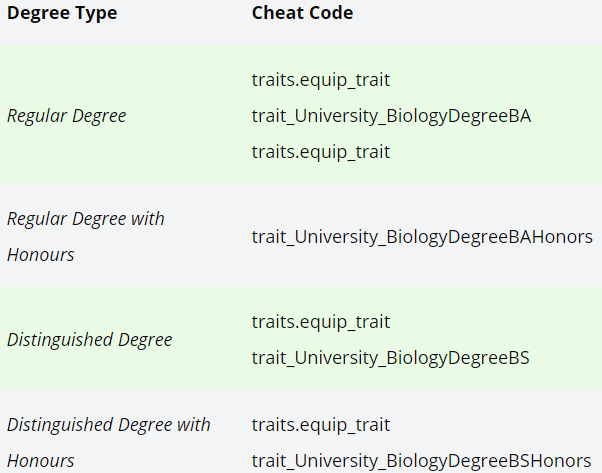This screenshot has height=473, width=602.
Task: Click the traits.equip_trait line directly below BiologyDegreeBA
Action: [x=320, y=152]
